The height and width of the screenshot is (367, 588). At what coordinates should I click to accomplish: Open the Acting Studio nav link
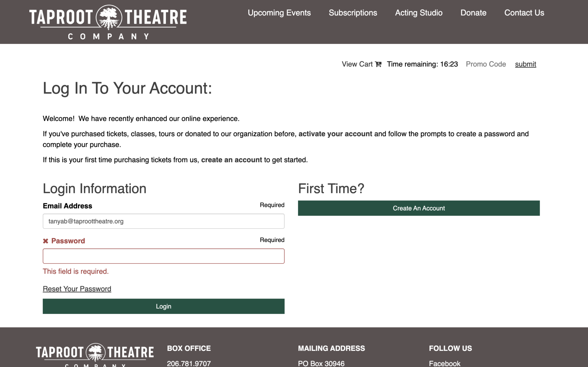[x=419, y=13]
